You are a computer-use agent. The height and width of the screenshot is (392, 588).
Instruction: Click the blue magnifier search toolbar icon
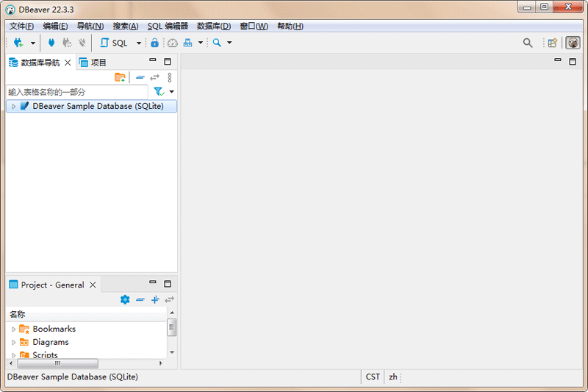217,43
